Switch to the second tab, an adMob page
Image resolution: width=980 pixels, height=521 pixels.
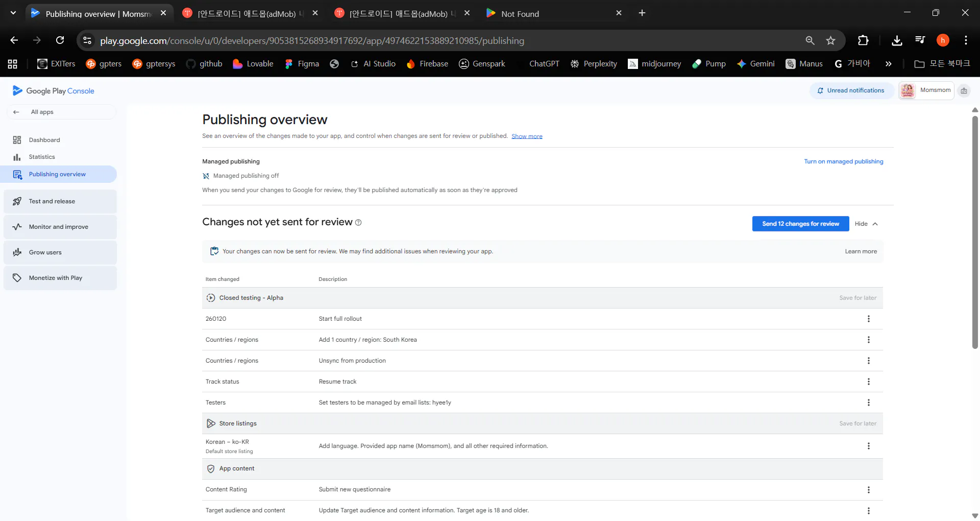pyautogui.click(x=250, y=14)
